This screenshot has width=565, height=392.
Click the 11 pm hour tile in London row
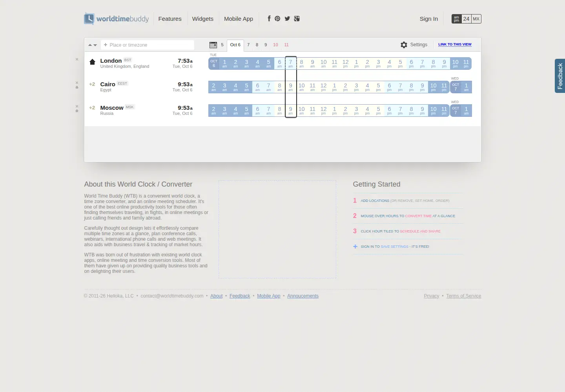(466, 64)
